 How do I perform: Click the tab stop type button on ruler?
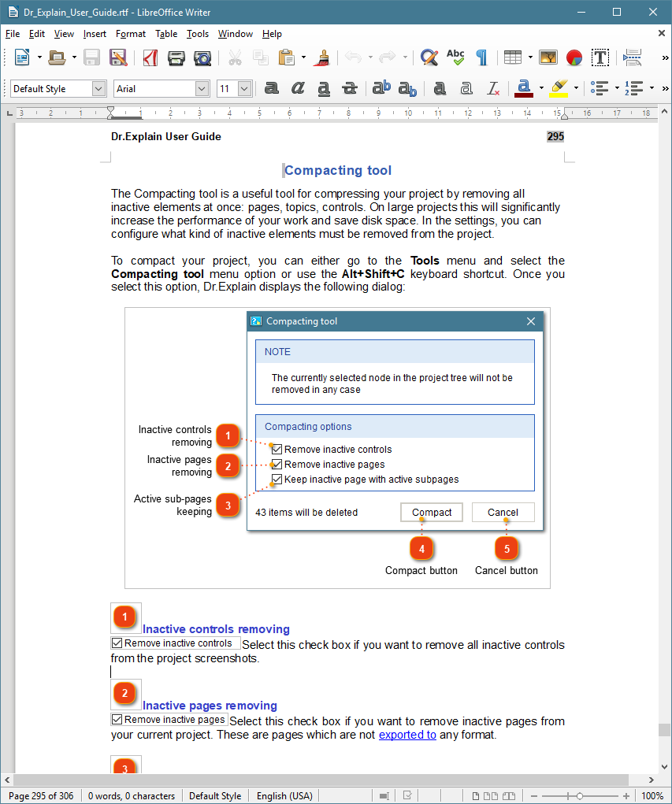tap(9, 113)
